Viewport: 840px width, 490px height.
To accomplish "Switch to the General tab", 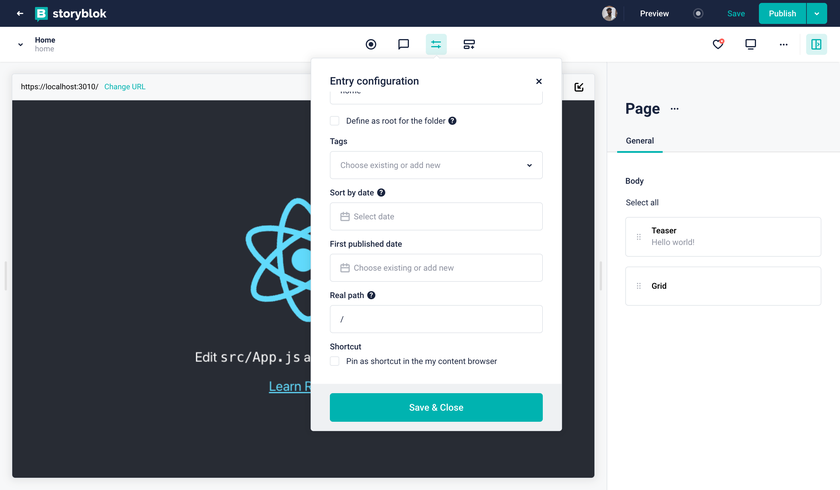I will 640,141.
